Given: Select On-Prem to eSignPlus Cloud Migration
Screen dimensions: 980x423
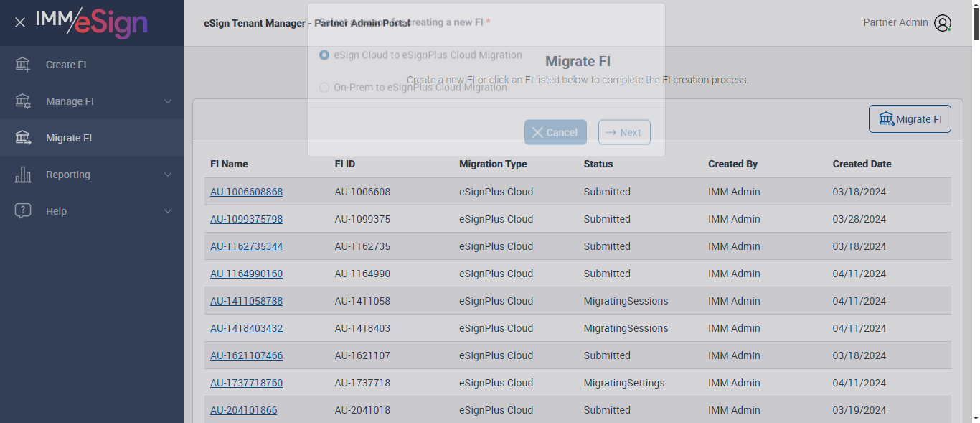Looking at the screenshot, I should point(324,88).
